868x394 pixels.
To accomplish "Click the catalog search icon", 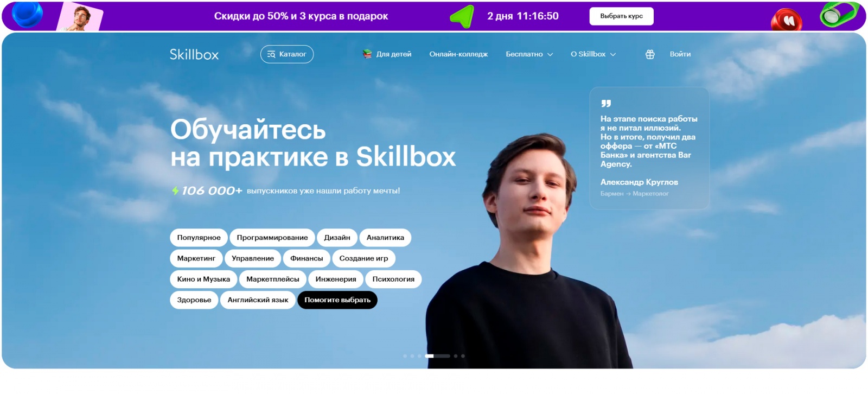I will [271, 54].
